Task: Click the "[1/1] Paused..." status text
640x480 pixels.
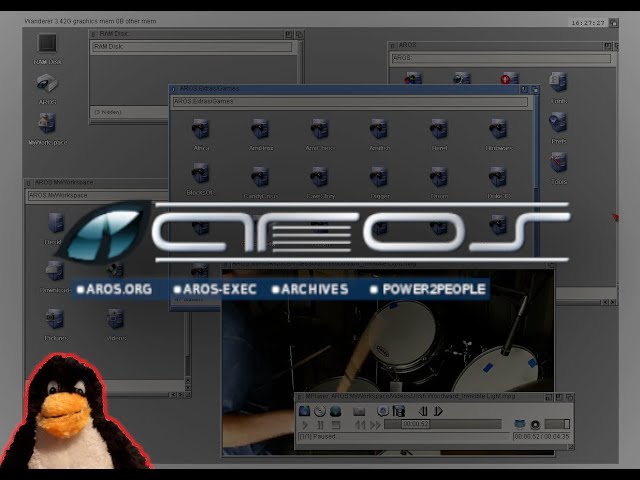Action: (x=318, y=436)
